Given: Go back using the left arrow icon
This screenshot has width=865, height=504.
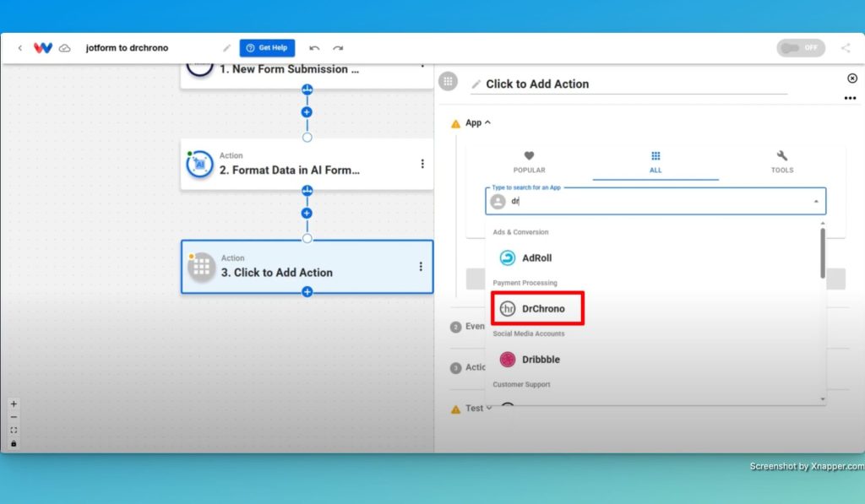Looking at the screenshot, I should coord(20,48).
